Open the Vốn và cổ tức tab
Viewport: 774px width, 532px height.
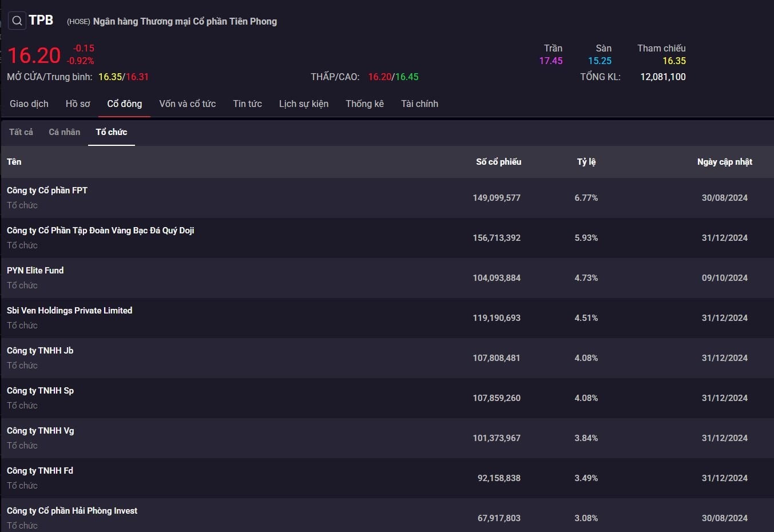188,104
